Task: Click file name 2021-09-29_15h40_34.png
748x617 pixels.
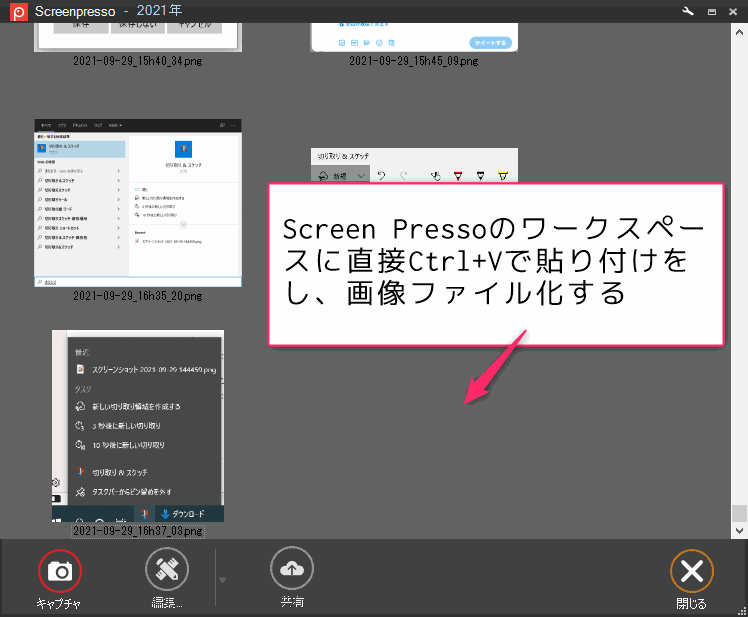Action: pos(138,61)
